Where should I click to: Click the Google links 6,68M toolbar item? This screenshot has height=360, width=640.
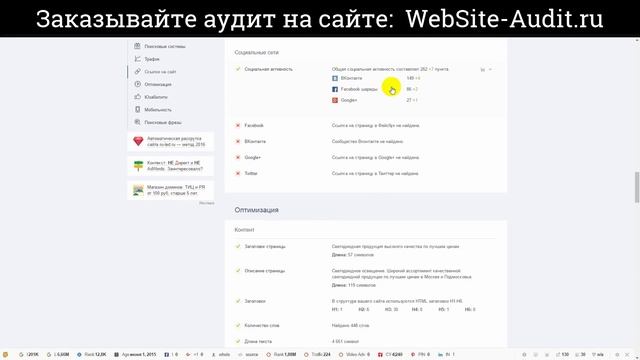coord(58,355)
